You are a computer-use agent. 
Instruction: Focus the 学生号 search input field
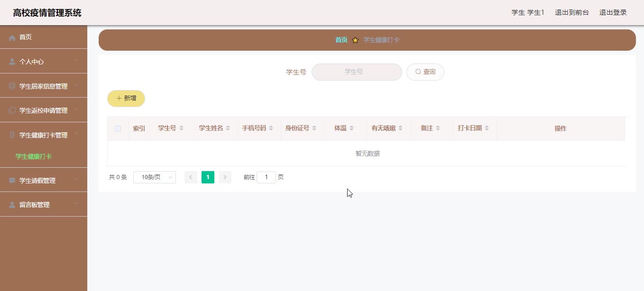point(357,72)
